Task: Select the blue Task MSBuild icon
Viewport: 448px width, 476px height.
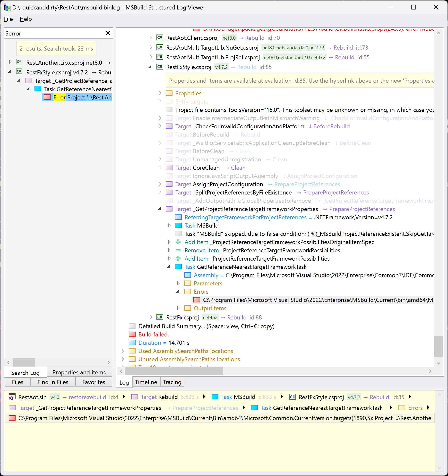Action: coord(178,225)
